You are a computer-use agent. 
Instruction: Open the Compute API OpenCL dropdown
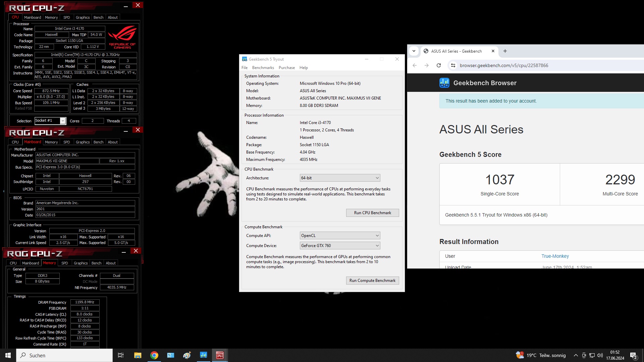pos(340,236)
